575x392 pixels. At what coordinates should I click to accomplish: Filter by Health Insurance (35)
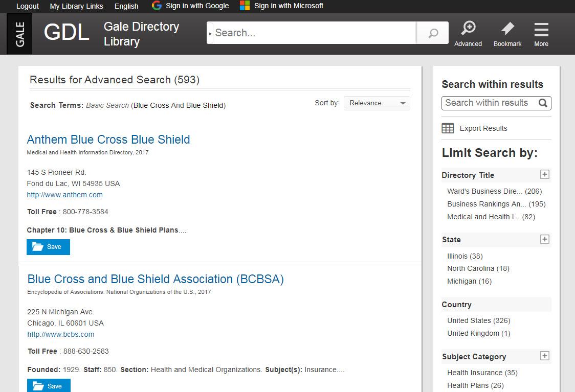tap(482, 373)
